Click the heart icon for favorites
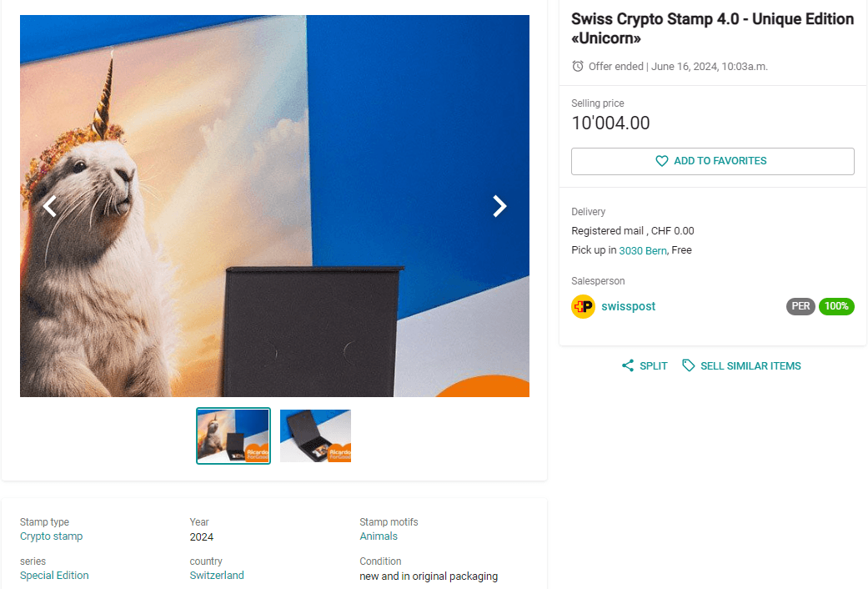The height and width of the screenshot is (589, 868). pyautogui.click(x=662, y=161)
